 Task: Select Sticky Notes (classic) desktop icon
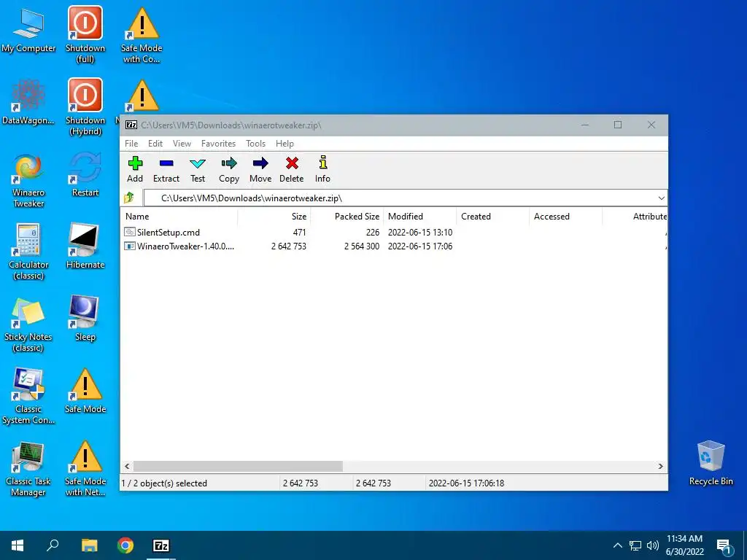point(28,324)
